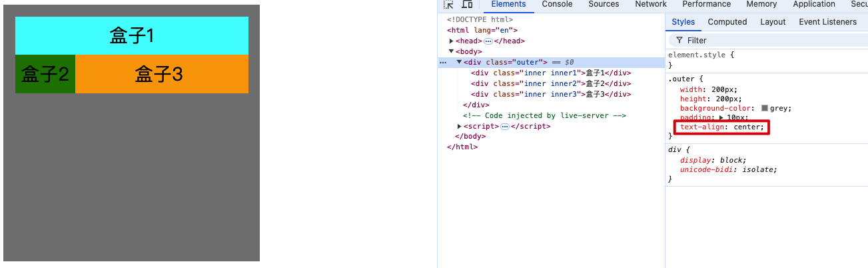
Task: Expand the head element node
Action: click(452, 41)
